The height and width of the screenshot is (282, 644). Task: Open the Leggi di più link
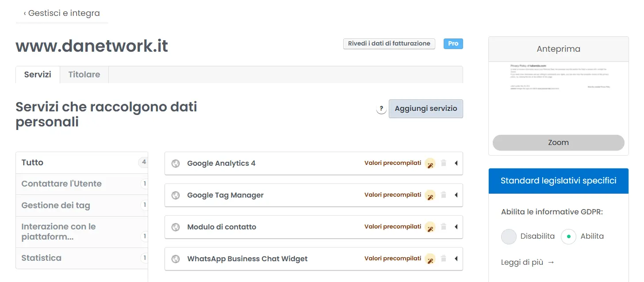[528, 262]
